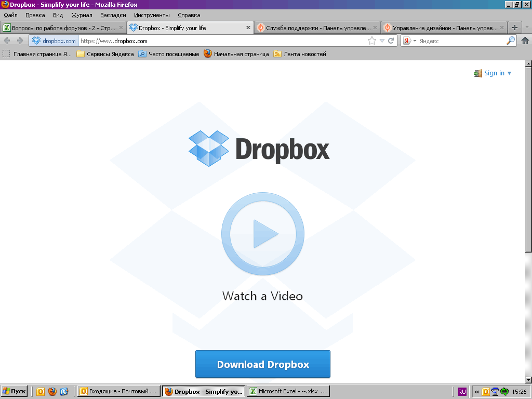Click the search magnifier icon
This screenshot has height=399, width=532.
pyautogui.click(x=510, y=41)
